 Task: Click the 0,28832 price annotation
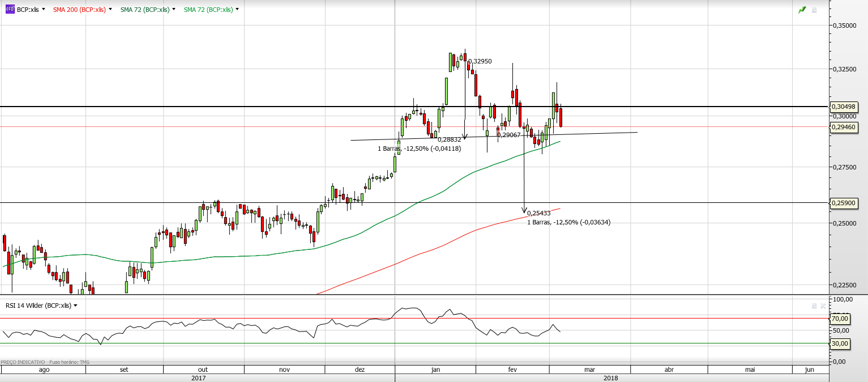[x=449, y=139]
